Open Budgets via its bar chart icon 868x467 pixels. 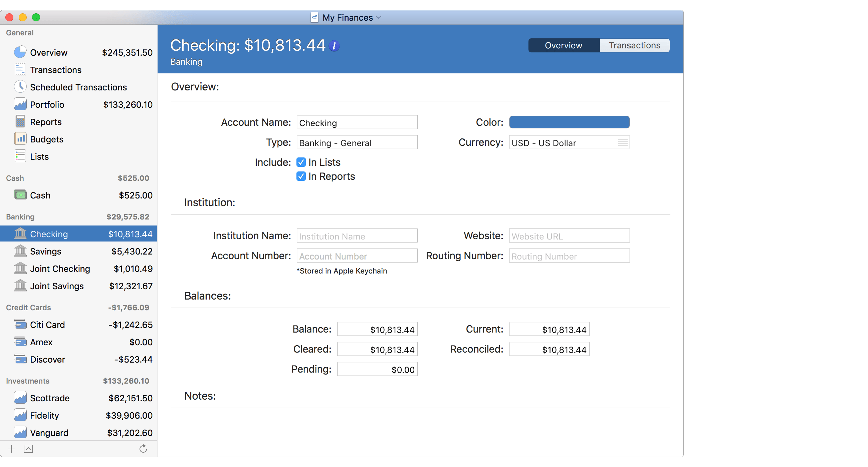(x=20, y=138)
